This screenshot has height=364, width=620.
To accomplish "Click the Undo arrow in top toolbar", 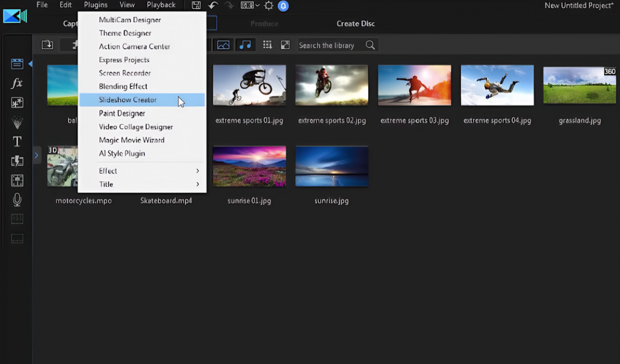I will click(x=213, y=6).
